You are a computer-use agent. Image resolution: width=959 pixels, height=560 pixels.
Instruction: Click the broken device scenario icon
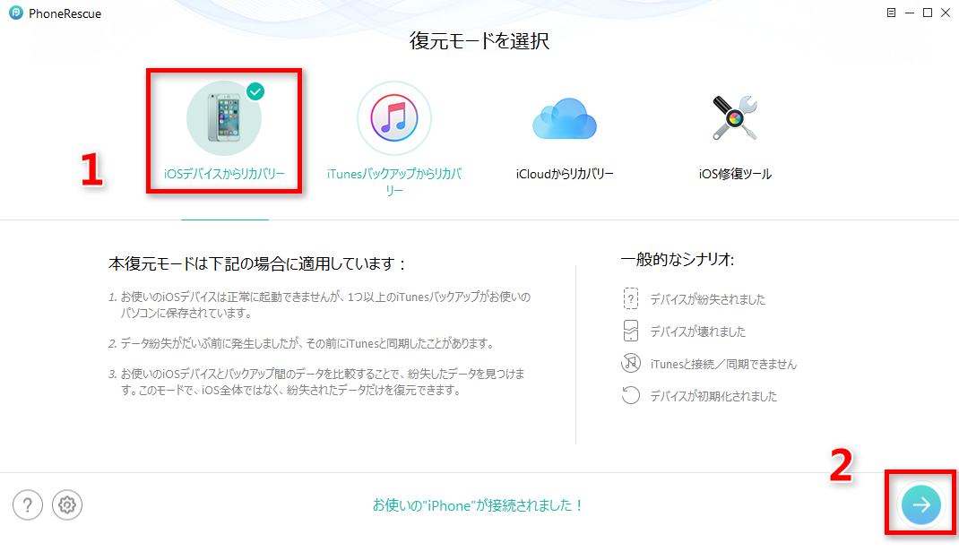pyautogui.click(x=631, y=331)
